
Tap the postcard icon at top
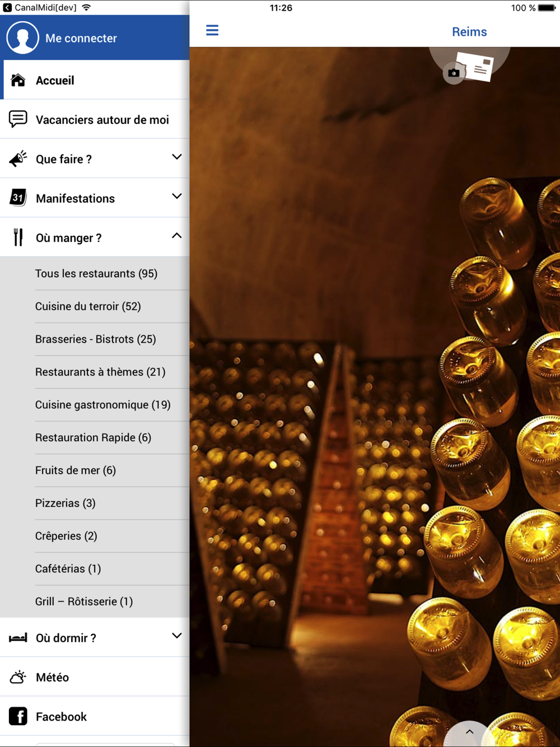click(x=475, y=67)
